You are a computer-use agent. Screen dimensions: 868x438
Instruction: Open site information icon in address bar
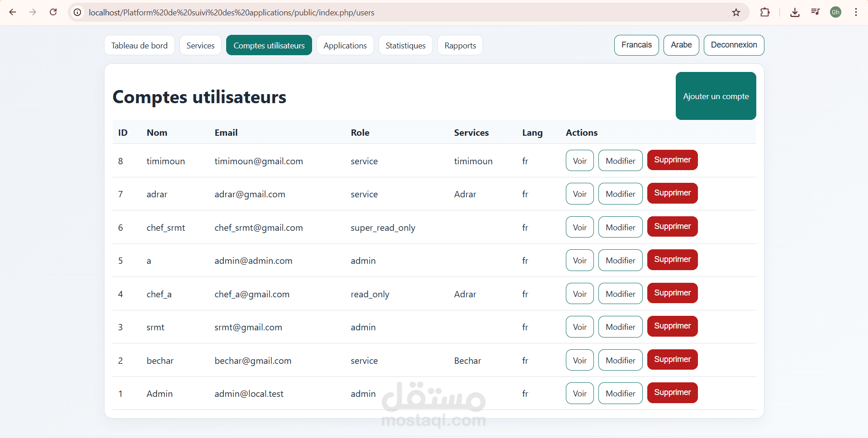tap(77, 12)
